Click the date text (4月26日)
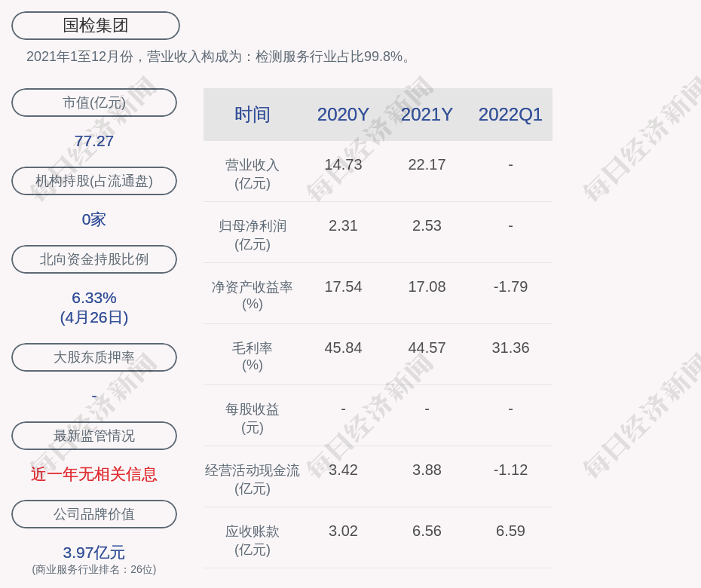Screen dimensions: 701x588 coord(94,317)
